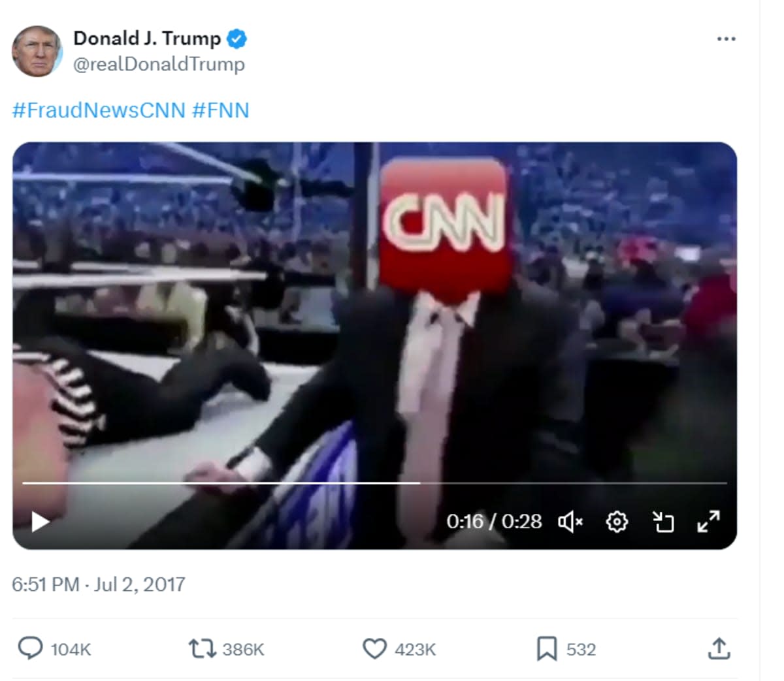Open the three-dot more options menu

[x=726, y=39]
